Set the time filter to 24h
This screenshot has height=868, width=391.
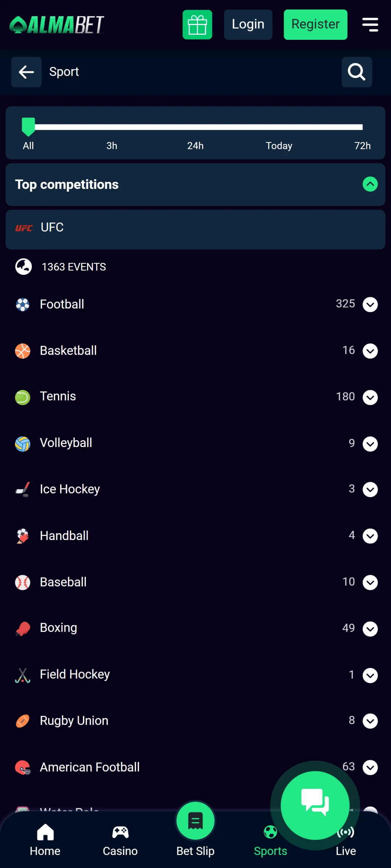point(195,146)
